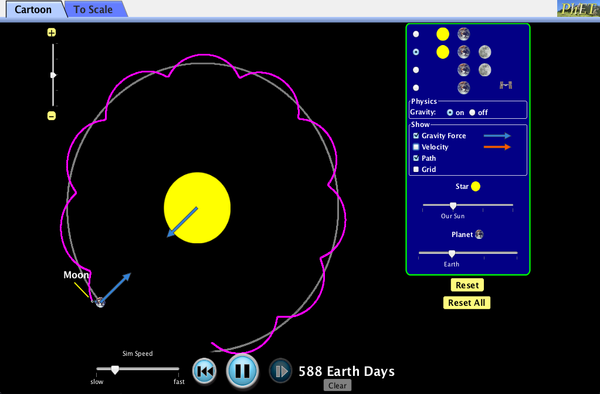Screen dimensions: 600x394
Task: Switch to the Cartoon tab
Action: coord(33,9)
